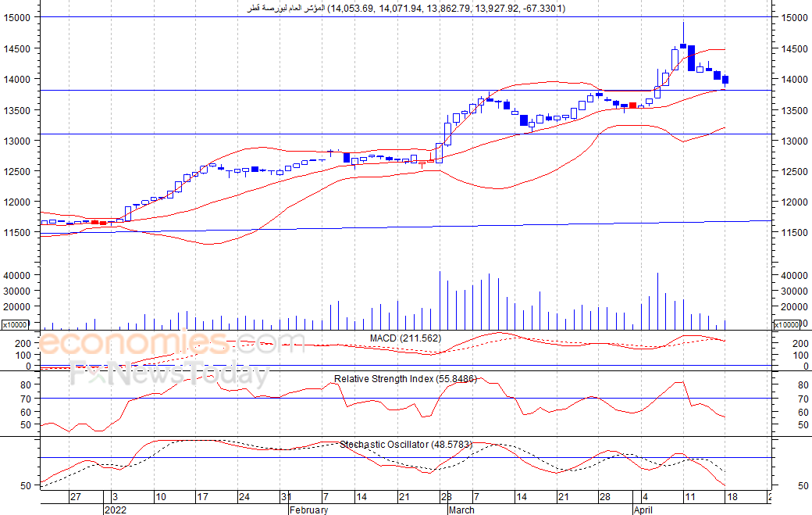This screenshot has width=812, height=515.
Task: Click the Stochastic 50 label on right axis
Action: [x=803, y=486]
